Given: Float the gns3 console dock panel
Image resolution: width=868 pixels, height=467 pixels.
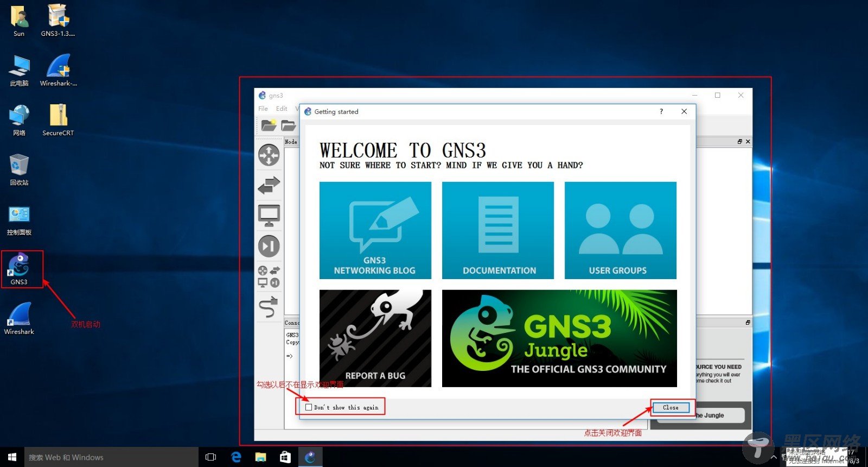Looking at the screenshot, I should coord(748,323).
